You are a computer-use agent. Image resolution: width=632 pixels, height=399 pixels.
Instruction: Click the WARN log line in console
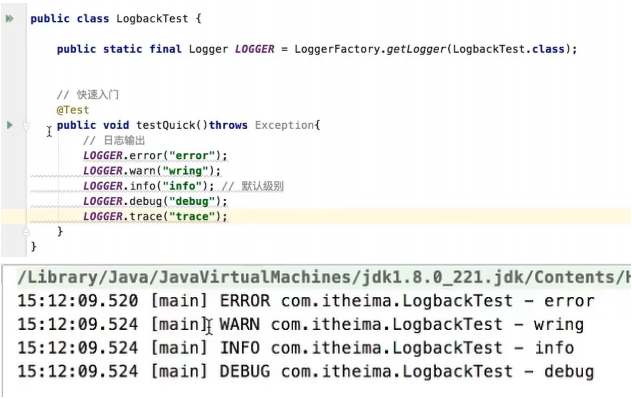pyautogui.click(x=301, y=324)
